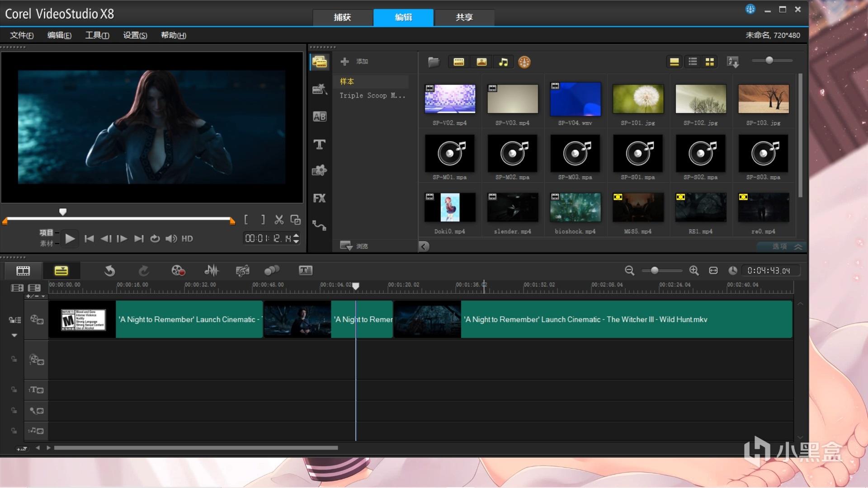Jump to the End position
Screen dimensions: 868x488
pyautogui.click(x=139, y=239)
